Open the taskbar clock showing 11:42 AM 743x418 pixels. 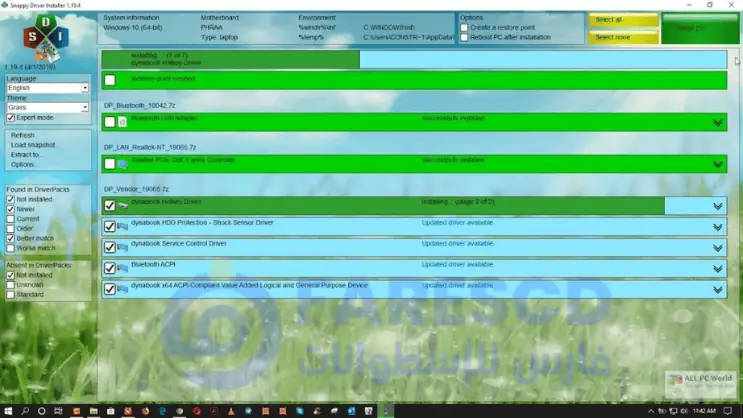704,411
